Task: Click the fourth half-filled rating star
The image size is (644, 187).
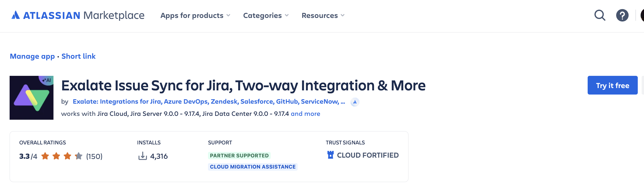Action: (78, 156)
